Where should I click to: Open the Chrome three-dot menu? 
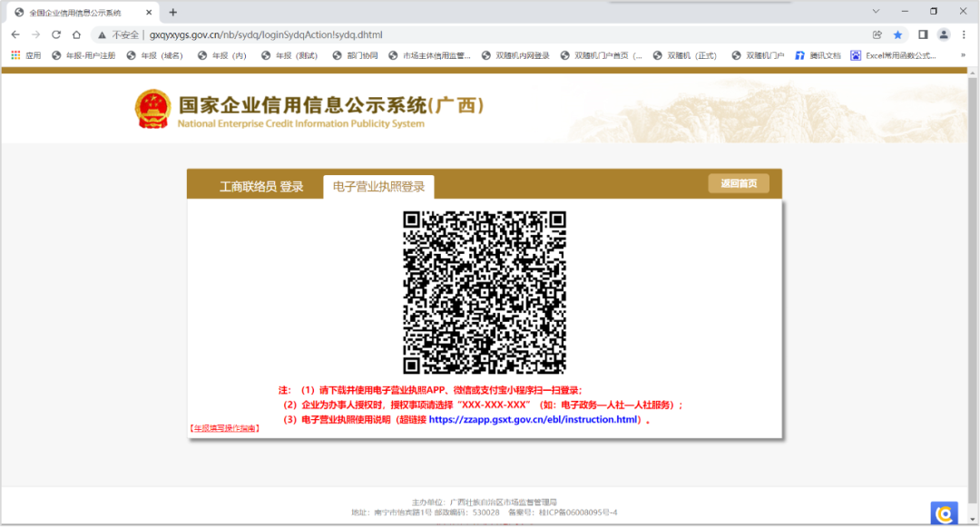click(x=964, y=35)
